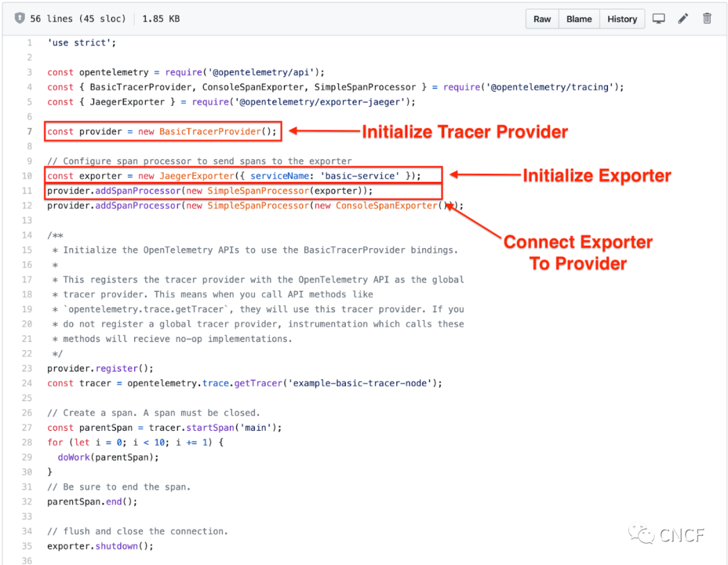Click comment 'methods will recieve no-op implementations.'

pyautogui.click(x=173, y=339)
